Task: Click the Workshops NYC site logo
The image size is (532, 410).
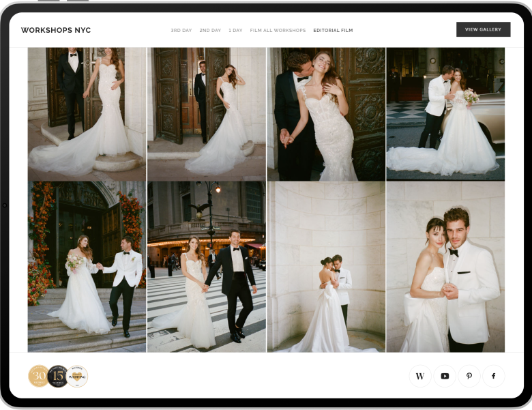Action: [x=56, y=30]
